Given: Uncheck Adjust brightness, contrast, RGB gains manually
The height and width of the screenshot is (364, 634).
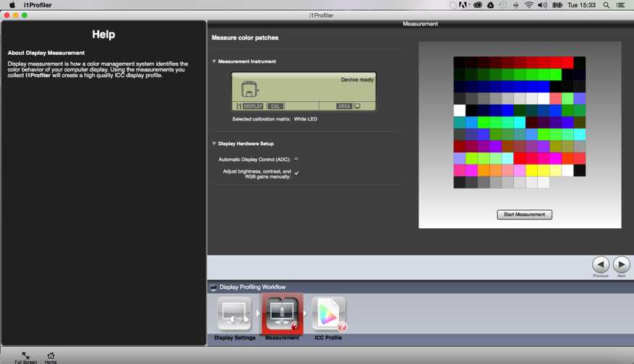Looking at the screenshot, I should tap(297, 173).
